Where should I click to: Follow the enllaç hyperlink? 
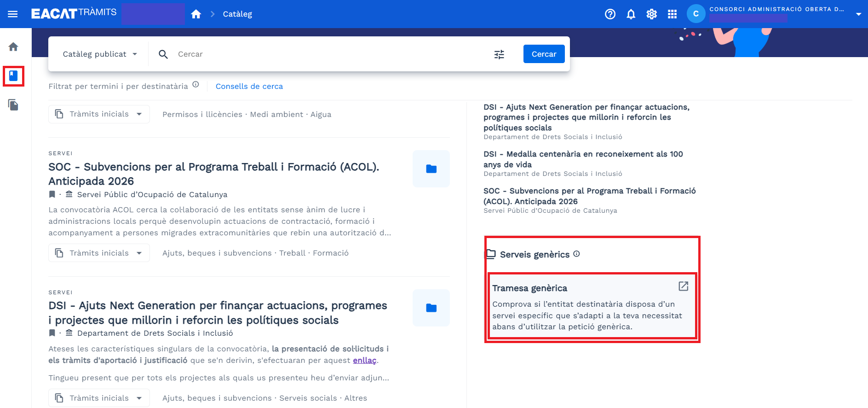point(365,360)
